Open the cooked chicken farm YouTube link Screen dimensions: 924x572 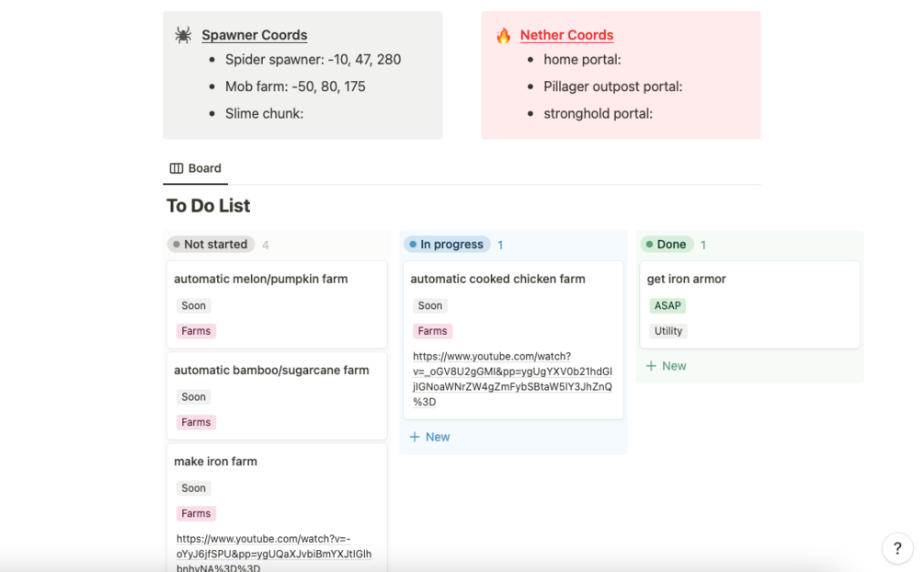(512, 379)
